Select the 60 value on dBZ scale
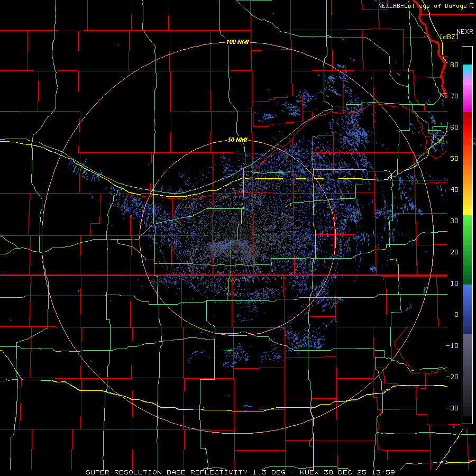 (x=454, y=127)
